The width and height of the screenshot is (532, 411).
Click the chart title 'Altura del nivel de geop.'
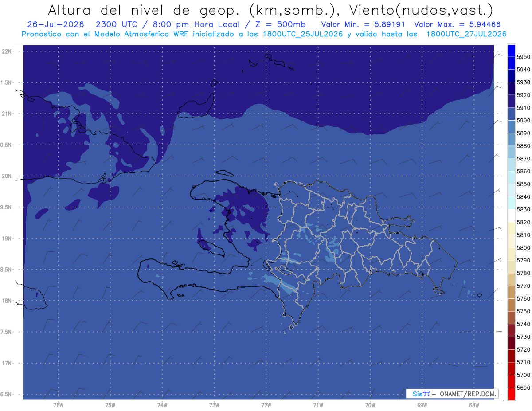pyautogui.click(x=144, y=10)
